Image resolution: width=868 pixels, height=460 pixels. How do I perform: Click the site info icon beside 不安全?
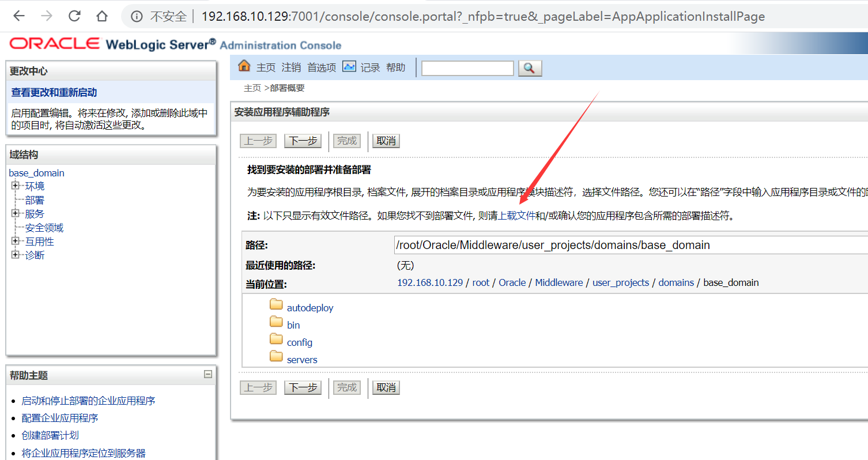(x=137, y=17)
